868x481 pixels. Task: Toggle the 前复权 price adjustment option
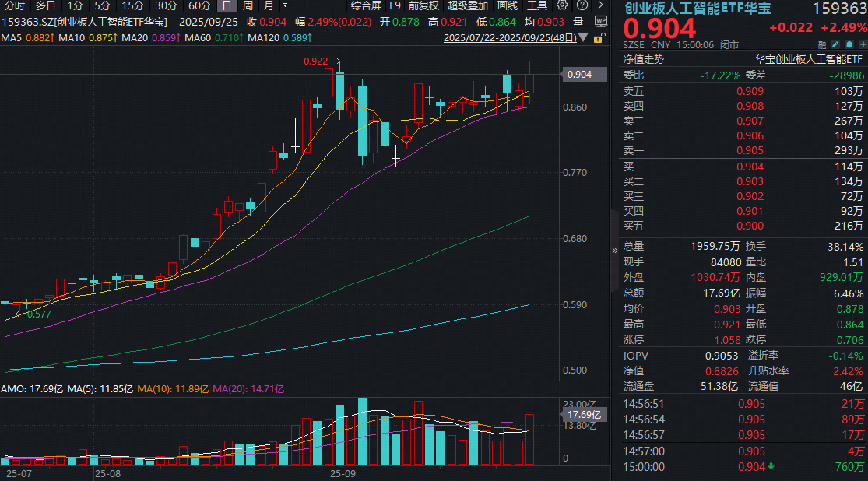coord(423,5)
